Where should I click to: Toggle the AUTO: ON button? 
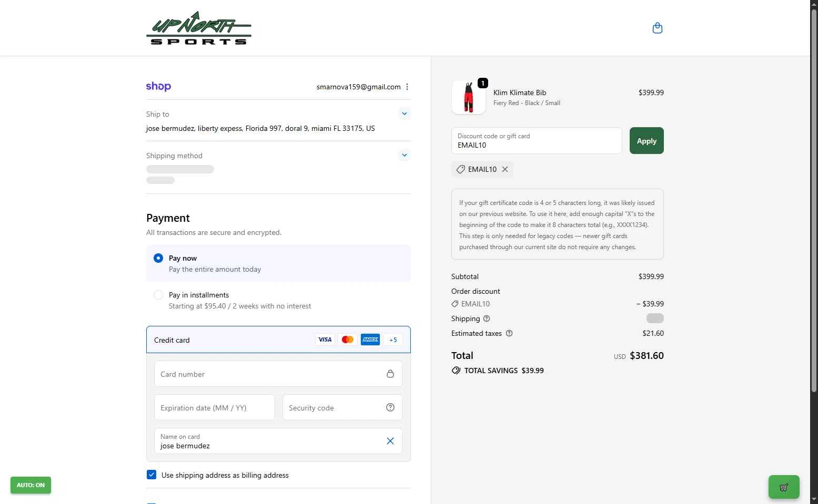pyautogui.click(x=31, y=485)
